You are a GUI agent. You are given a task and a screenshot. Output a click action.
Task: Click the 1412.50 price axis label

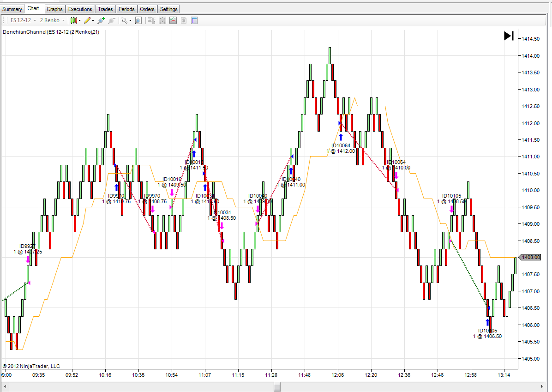coord(530,106)
